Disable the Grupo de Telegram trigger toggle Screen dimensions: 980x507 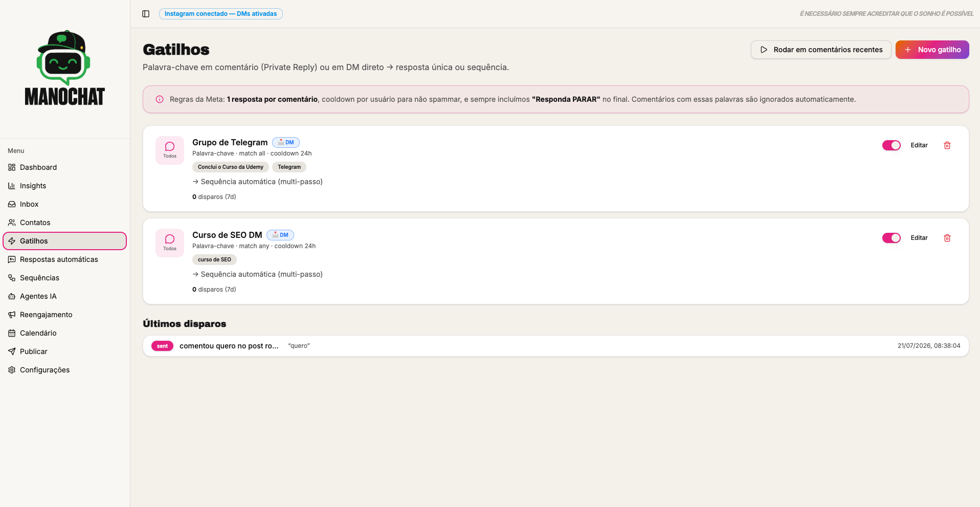click(892, 145)
